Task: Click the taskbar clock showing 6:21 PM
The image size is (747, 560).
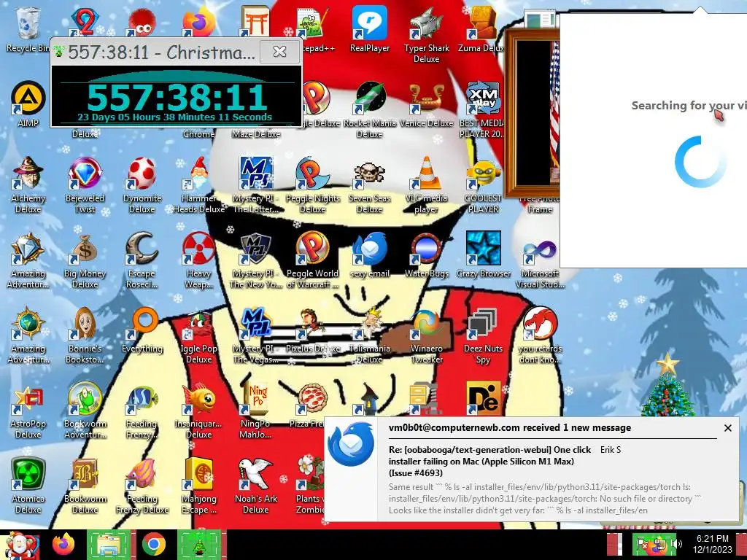Action: [x=712, y=544]
